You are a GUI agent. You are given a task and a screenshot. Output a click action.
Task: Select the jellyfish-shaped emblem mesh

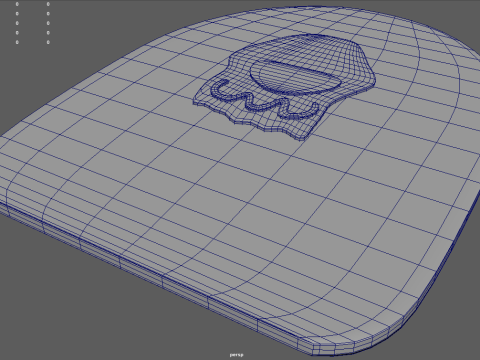point(285,87)
